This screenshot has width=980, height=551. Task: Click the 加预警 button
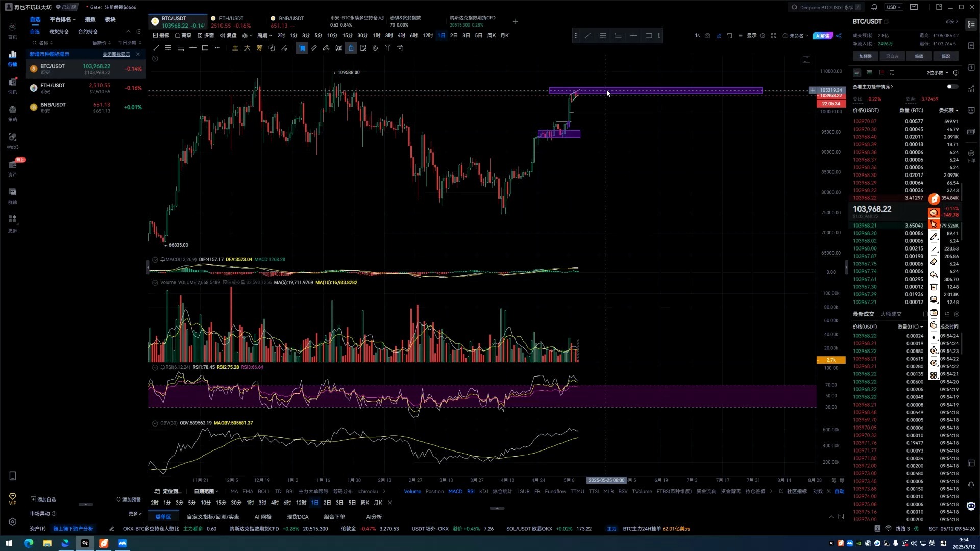[865, 56]
